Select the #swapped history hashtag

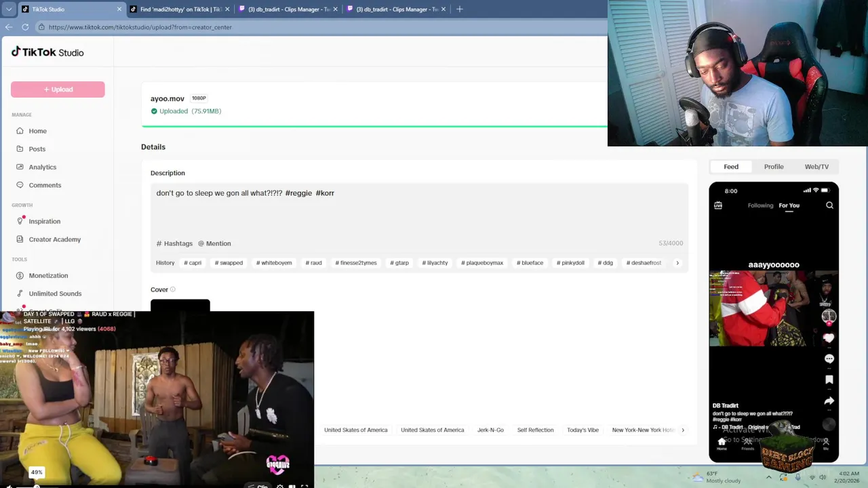pos(229,263)
